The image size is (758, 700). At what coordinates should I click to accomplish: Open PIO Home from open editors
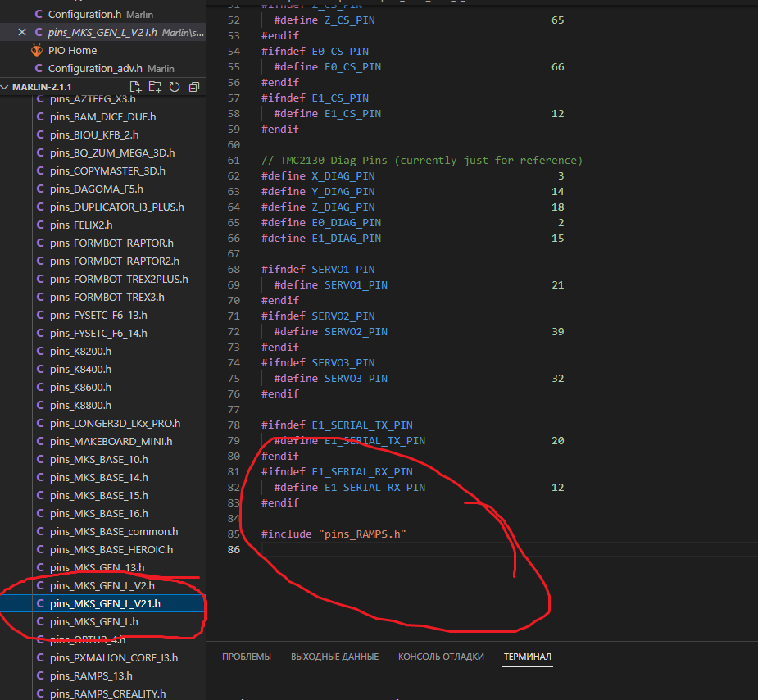[72, 50]
